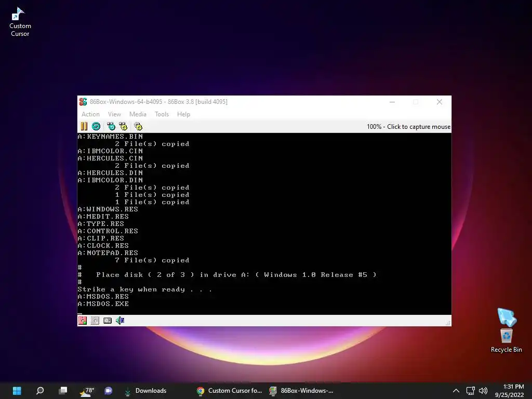Click the 'A:MSDOS.EXE' line
This screenshot has width=532, height=399.
click(x=103, y=304)
